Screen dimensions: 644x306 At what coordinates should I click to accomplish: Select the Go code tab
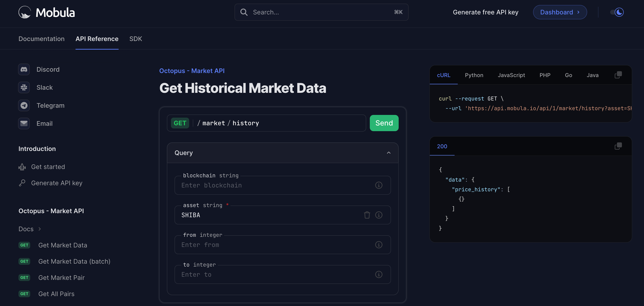569,75
